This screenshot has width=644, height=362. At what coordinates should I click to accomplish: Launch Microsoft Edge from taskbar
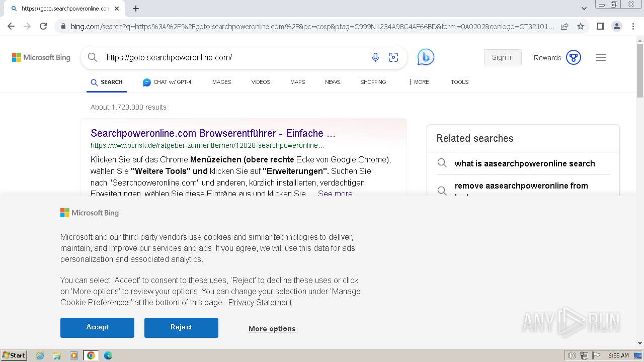[108, 355]
